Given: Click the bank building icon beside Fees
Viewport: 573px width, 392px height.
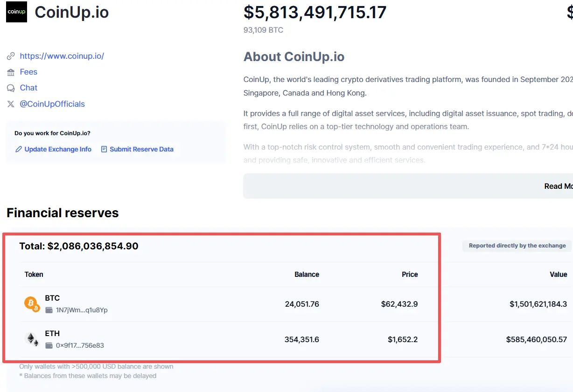Looking at the screenshot, I should pos(11,72).
